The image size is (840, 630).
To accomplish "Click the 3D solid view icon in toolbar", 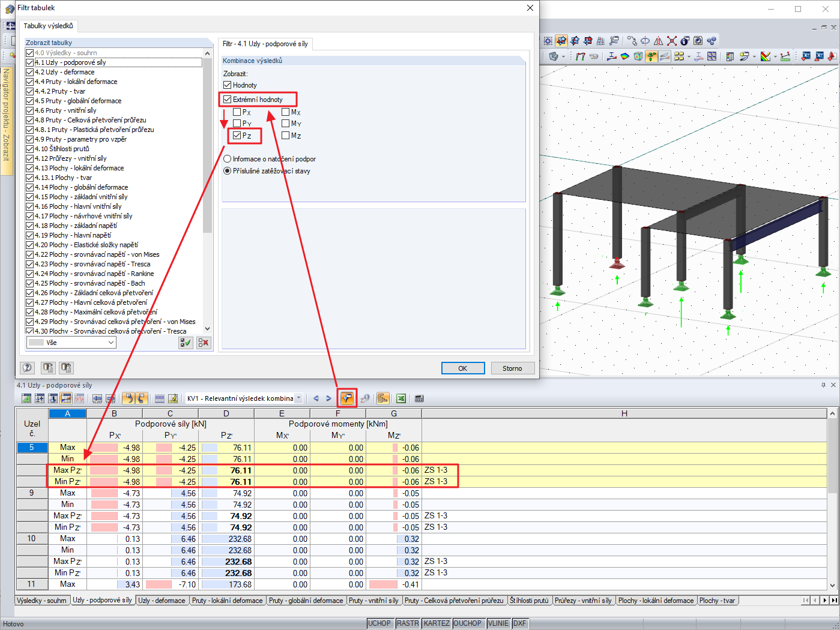I will [x=554, y=56].
